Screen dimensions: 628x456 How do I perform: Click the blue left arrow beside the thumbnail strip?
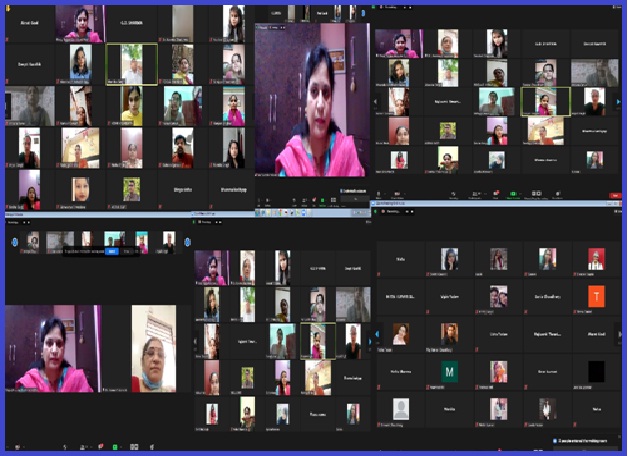tap(14, 242)
